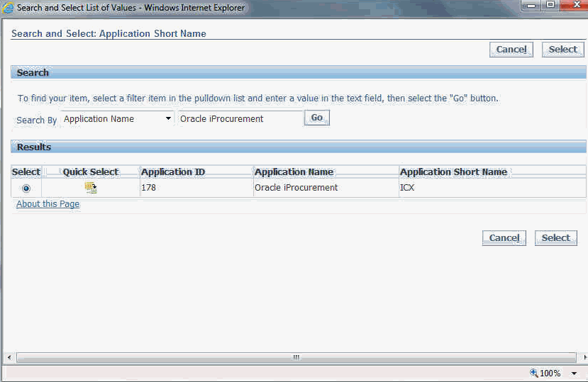Click the left scroll arrow
Viewport: 588px width, 382px height.
click(9, 358)
